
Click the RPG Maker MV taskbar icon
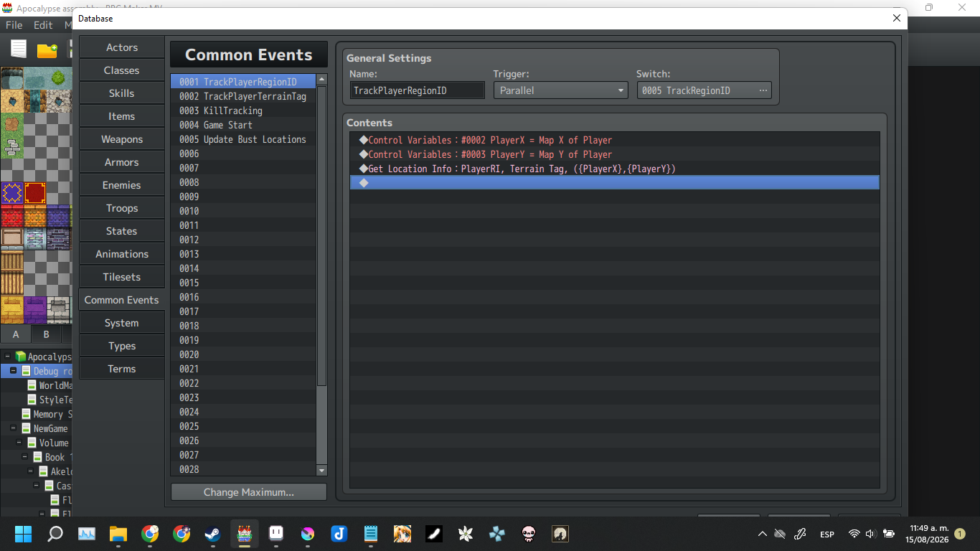point(245,534)
